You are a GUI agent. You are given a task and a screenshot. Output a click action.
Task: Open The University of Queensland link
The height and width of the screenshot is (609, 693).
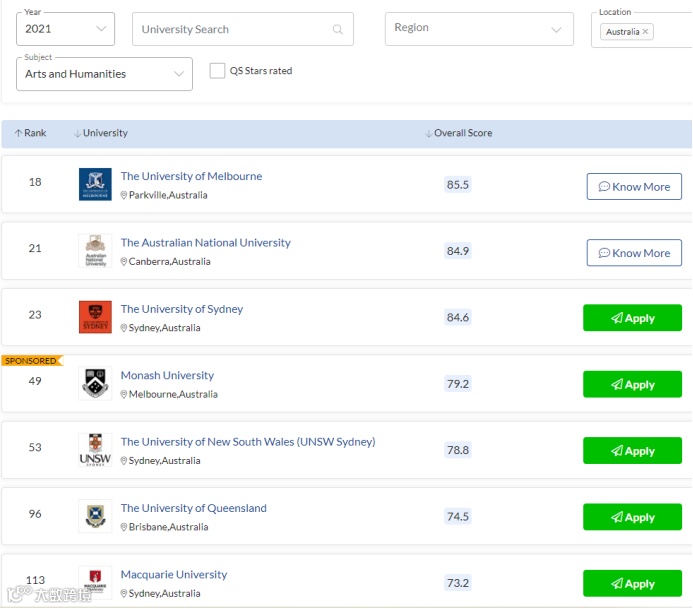point(193,508)
